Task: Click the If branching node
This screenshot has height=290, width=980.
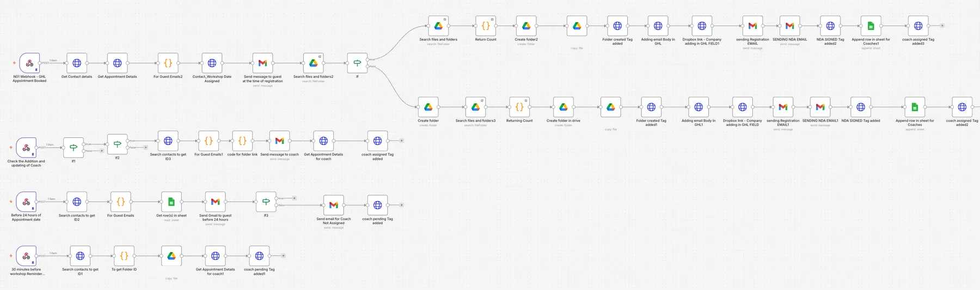Action: [x=357, y=63]
